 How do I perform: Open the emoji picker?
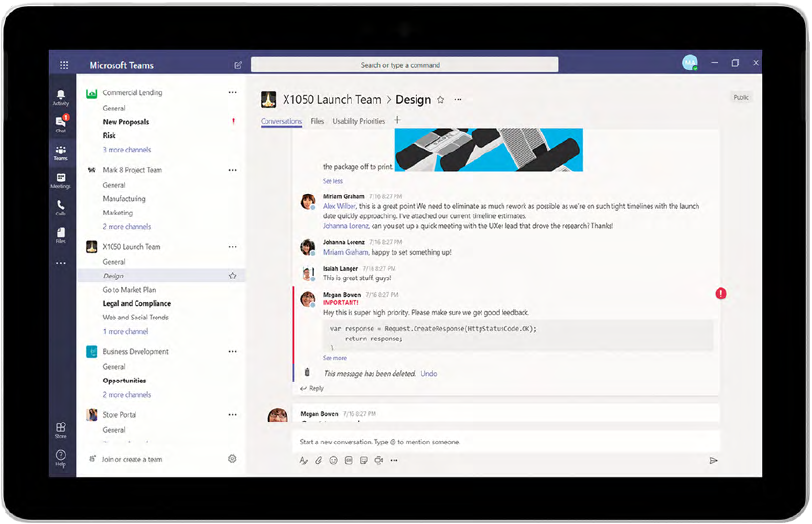(x=334, y=460)
